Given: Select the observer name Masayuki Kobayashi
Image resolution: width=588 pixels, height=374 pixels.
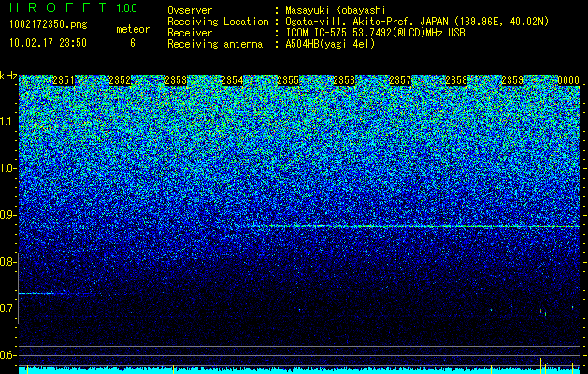Looking at the screenshot, I should click(x=336, y=10).
